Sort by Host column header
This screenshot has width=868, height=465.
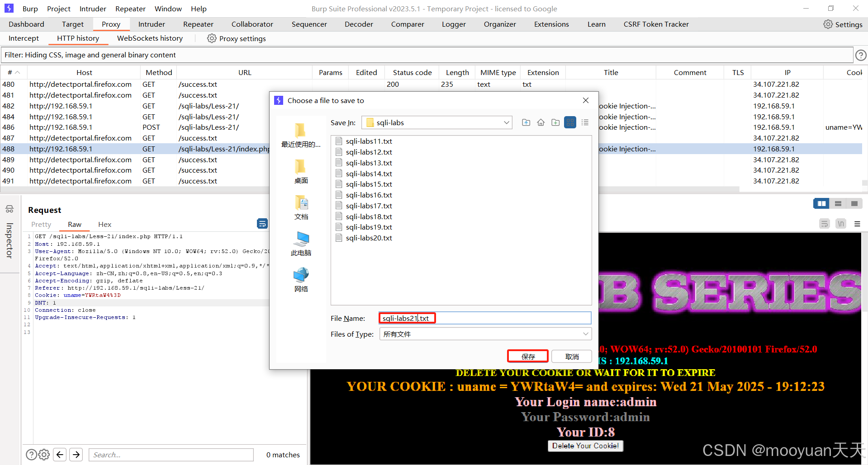tap(84, 72)
